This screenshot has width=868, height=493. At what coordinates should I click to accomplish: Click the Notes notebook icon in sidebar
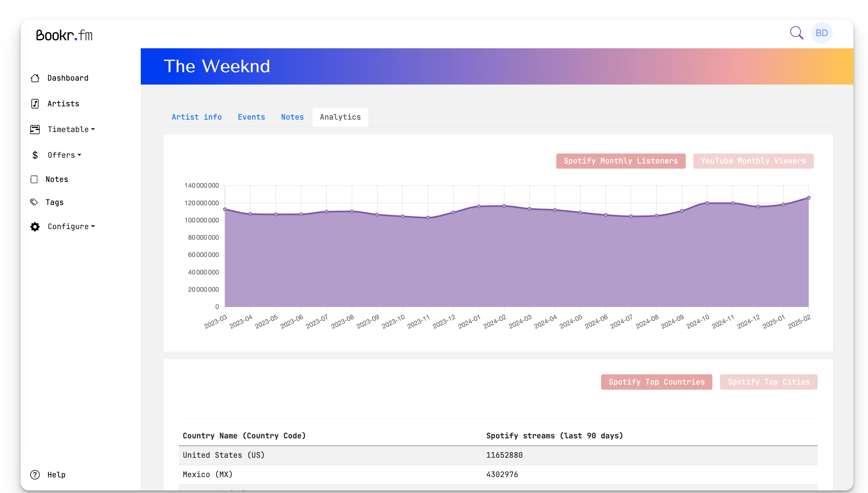34,180
